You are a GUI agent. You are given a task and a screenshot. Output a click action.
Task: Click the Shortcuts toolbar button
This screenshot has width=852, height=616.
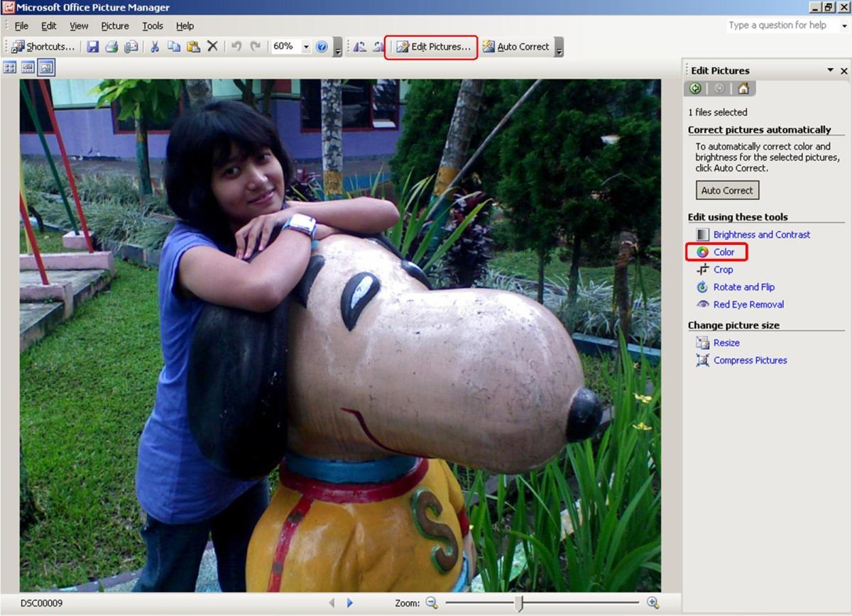coord(43,47)
